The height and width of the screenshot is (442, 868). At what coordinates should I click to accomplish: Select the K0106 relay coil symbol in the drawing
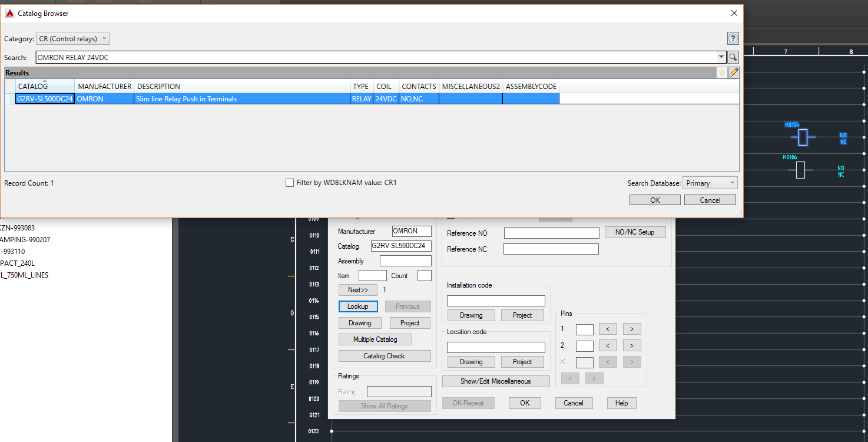coord(800,170)
